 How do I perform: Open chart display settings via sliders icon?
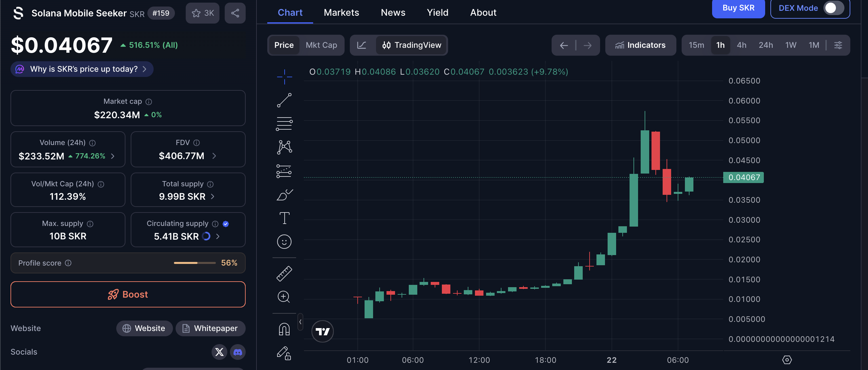click(838, 45)
